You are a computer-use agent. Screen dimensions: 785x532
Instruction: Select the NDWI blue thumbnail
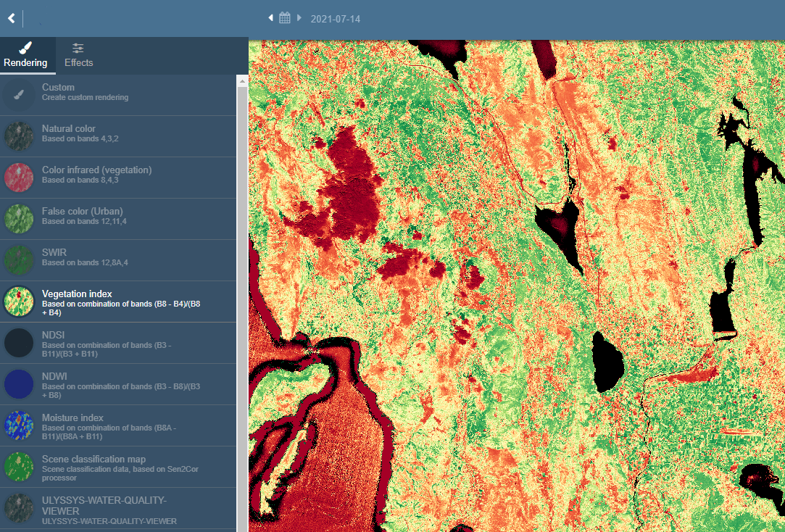coord(19,384)
